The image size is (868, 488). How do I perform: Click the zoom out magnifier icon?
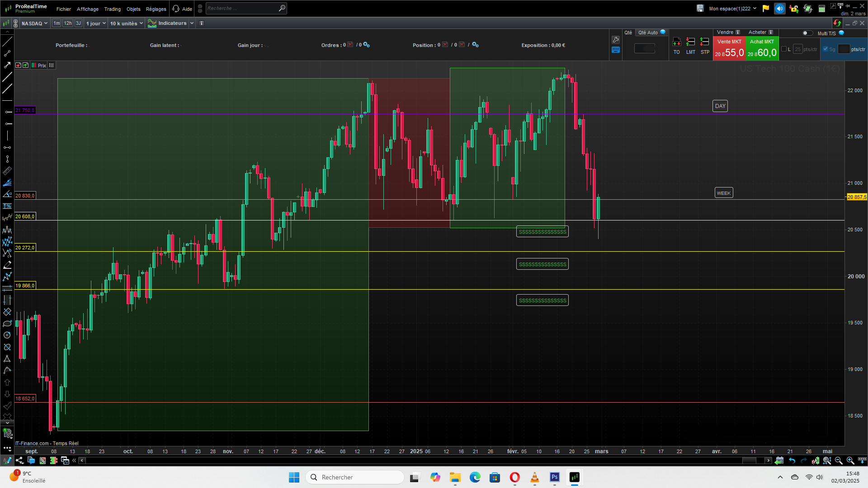point(839,460)
